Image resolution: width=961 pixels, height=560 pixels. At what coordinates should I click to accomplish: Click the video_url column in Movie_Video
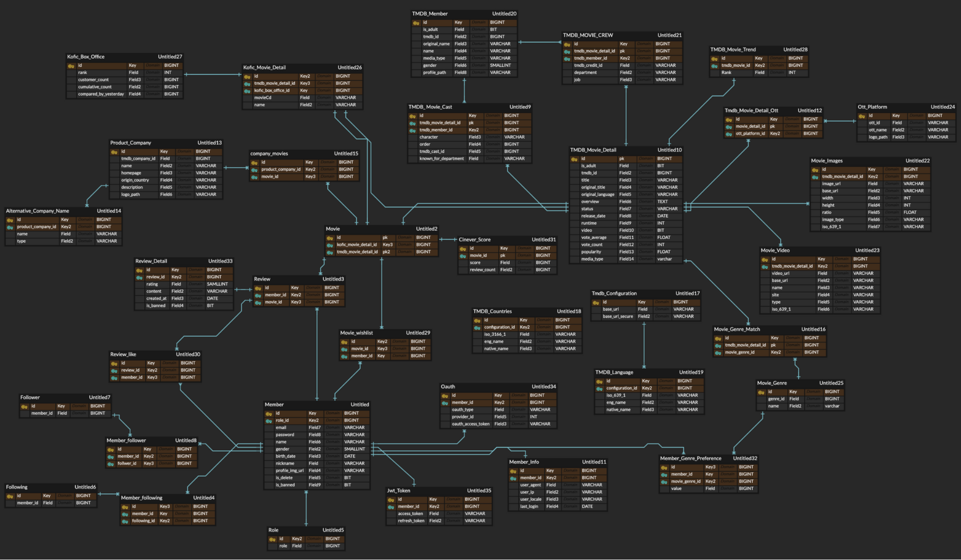pos(780,274)
